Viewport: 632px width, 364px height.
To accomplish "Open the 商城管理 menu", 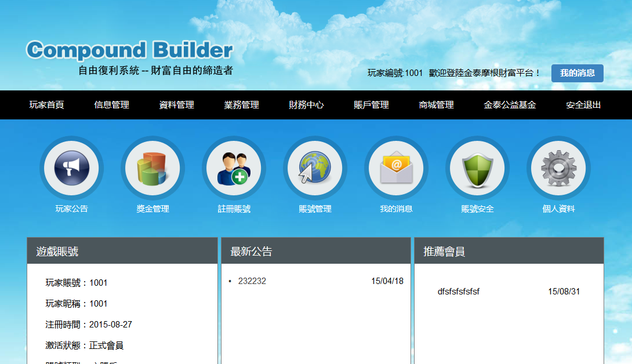I will click(436, 105).
